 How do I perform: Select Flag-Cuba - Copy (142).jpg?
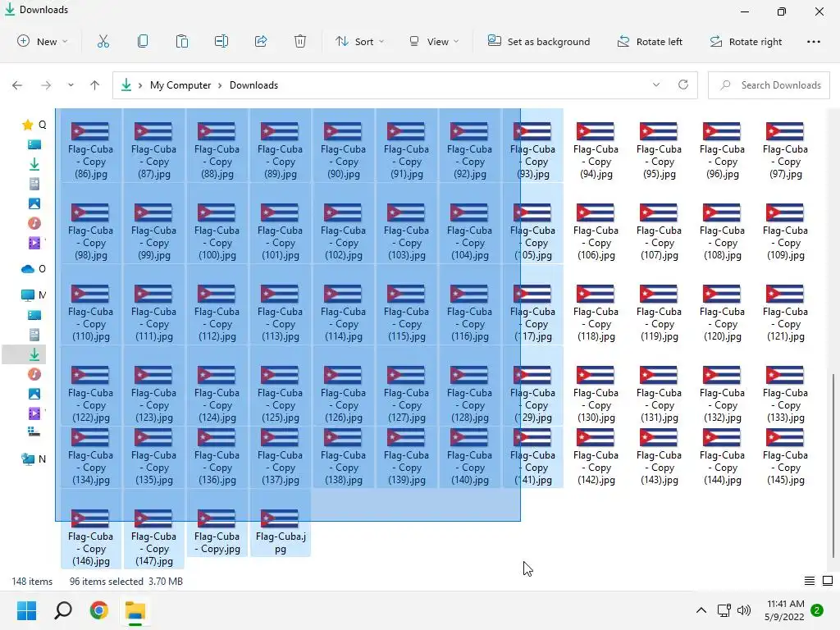click(596, 457)
